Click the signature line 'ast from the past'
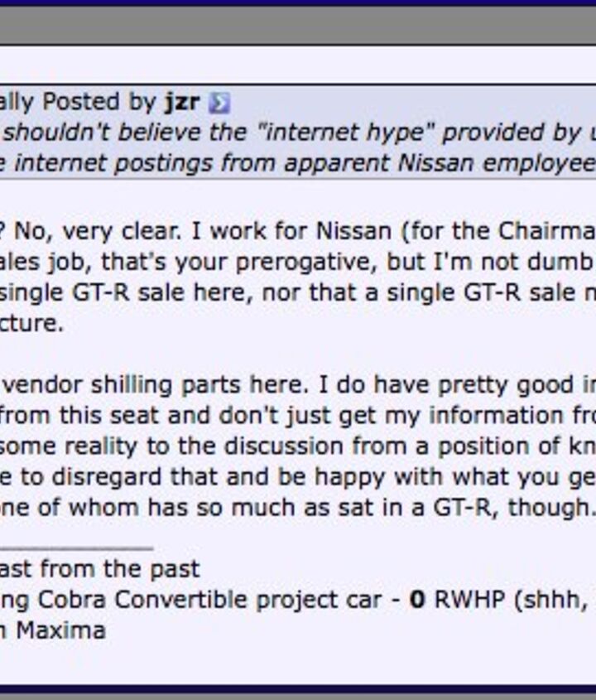 (x=99, y=569)
